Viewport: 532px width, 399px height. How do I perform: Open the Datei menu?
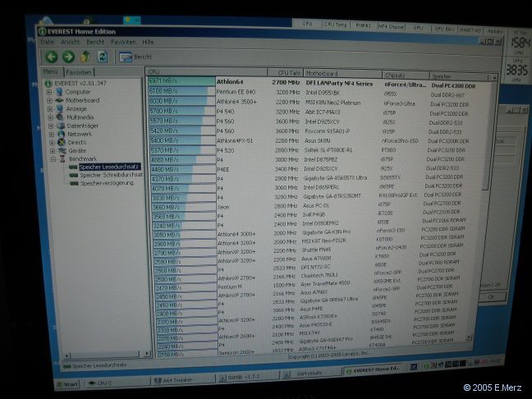(47, 42)
